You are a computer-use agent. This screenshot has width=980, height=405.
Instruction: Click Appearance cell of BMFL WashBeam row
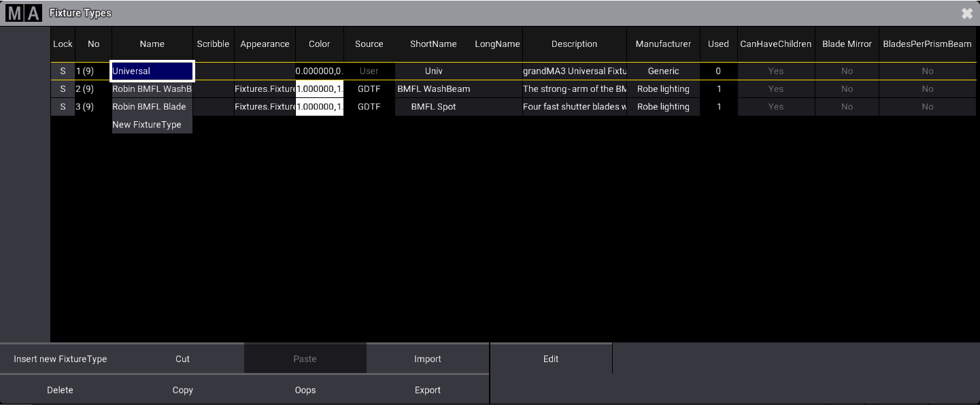tap(265, 89)
